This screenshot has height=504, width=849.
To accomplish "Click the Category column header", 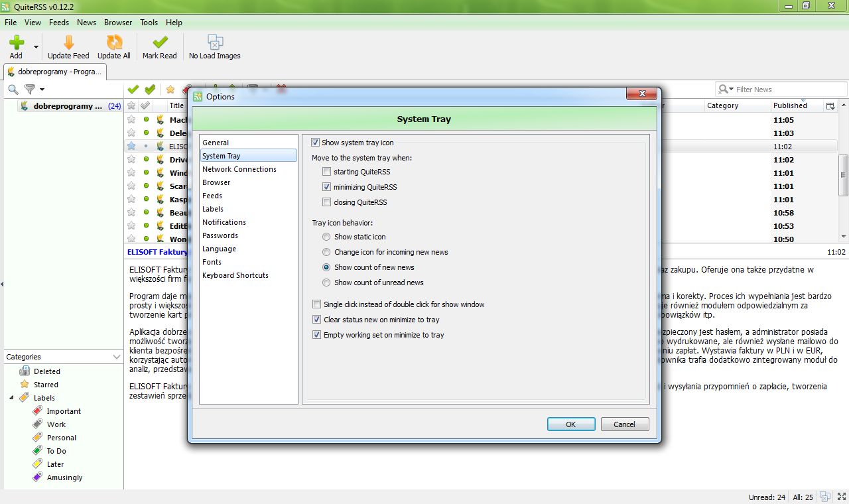I will [722, 105].
